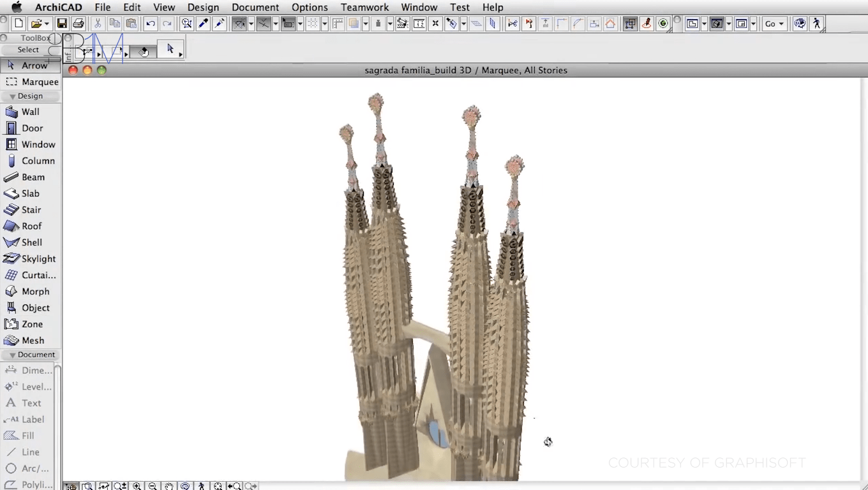Screen dimensions: 868x490
Task: Pick the eyedropper pick-up parameters icon
Action: tap(204, 24)
